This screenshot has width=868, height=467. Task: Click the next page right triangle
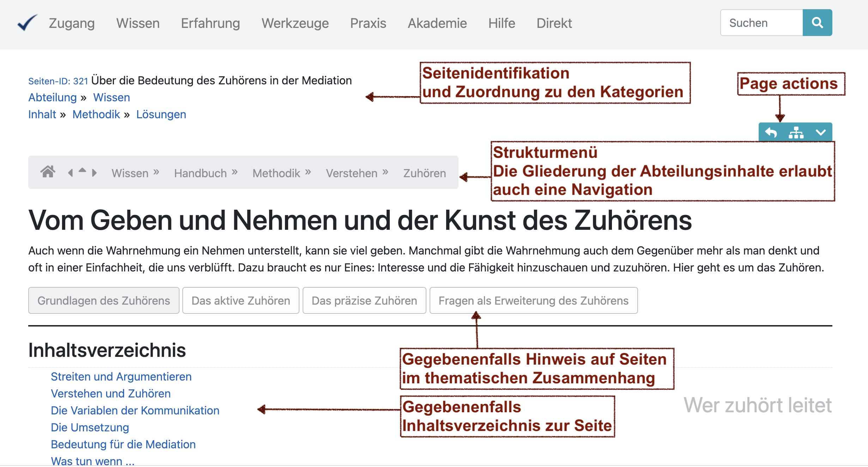click(x=94, y=173)
